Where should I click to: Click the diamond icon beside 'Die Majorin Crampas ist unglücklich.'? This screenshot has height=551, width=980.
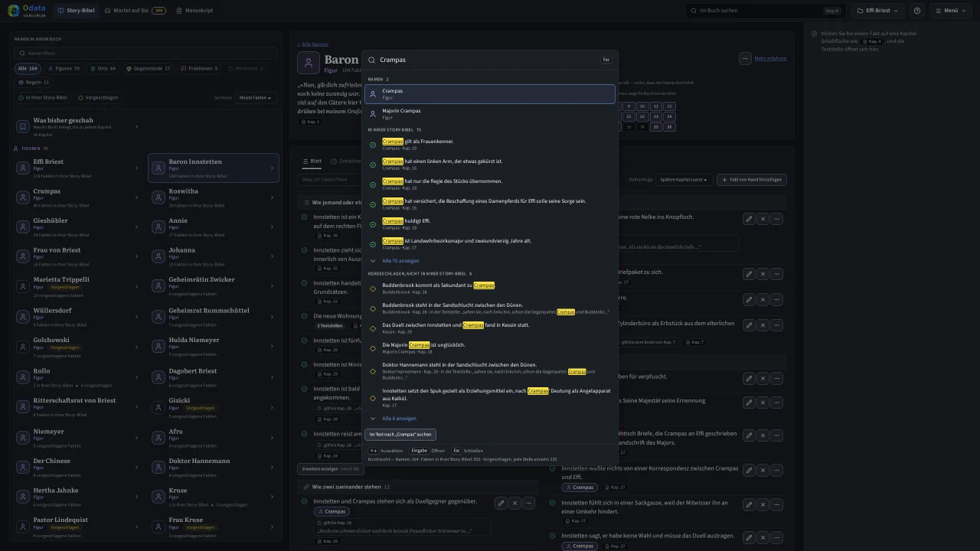(x=373, y=348)
